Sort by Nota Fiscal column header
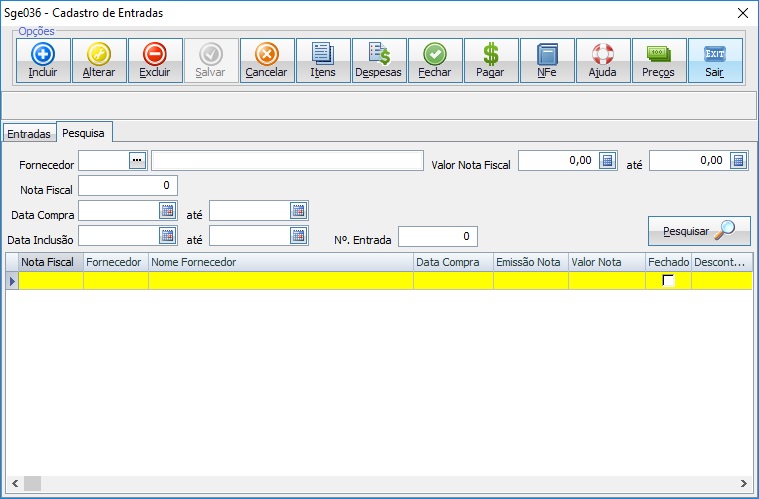The height and width of the screenshot is (499, 759). pyautogui.click(x=51, y=262)
